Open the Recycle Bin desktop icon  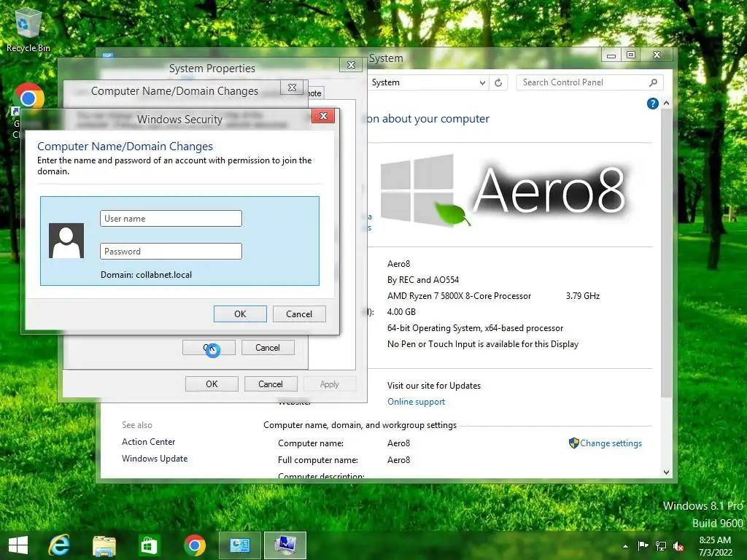[x=28, y=29]
